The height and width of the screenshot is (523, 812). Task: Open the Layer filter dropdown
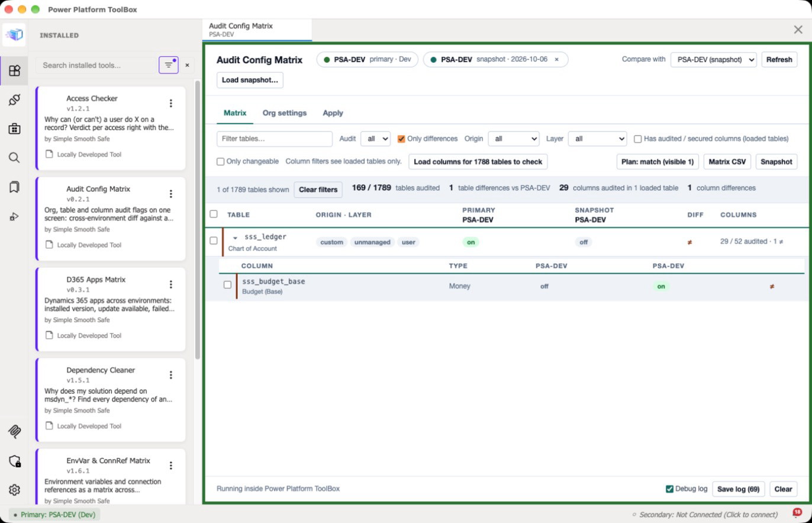tap(597, 139)
